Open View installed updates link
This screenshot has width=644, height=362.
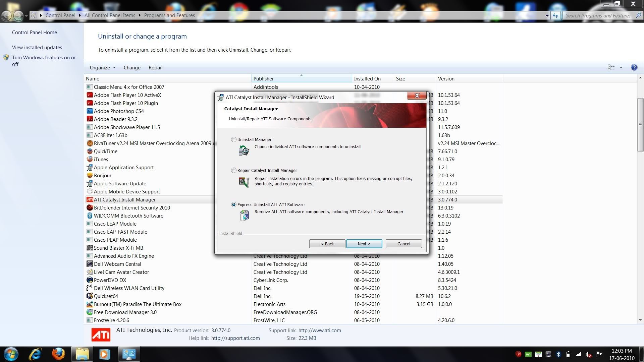coord(37,48)
